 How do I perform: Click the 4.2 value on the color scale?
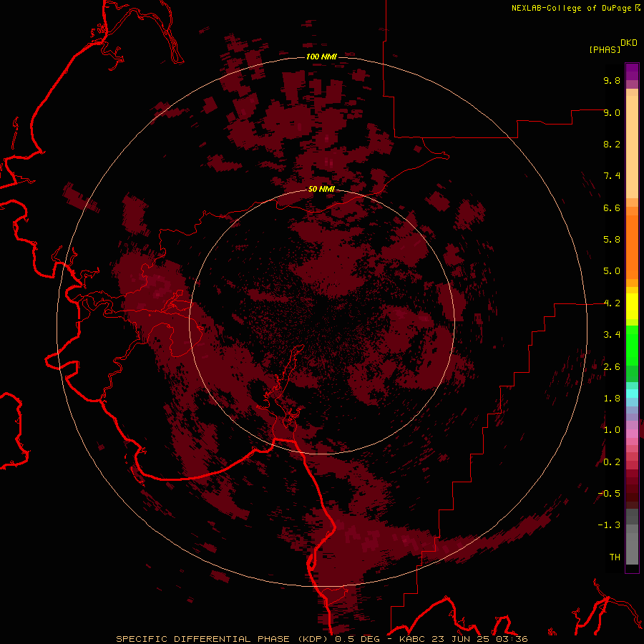612,303
